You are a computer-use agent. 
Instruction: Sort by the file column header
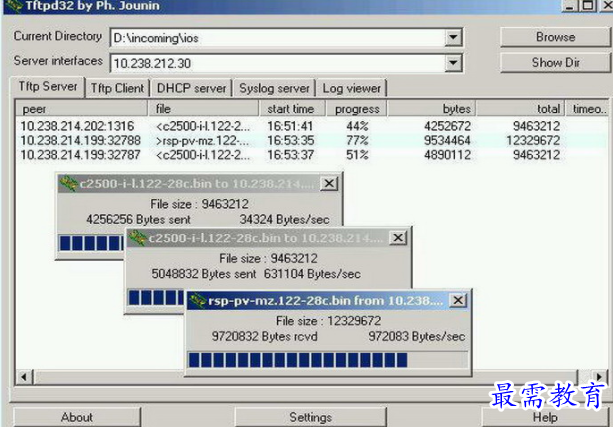coord(203,109)
